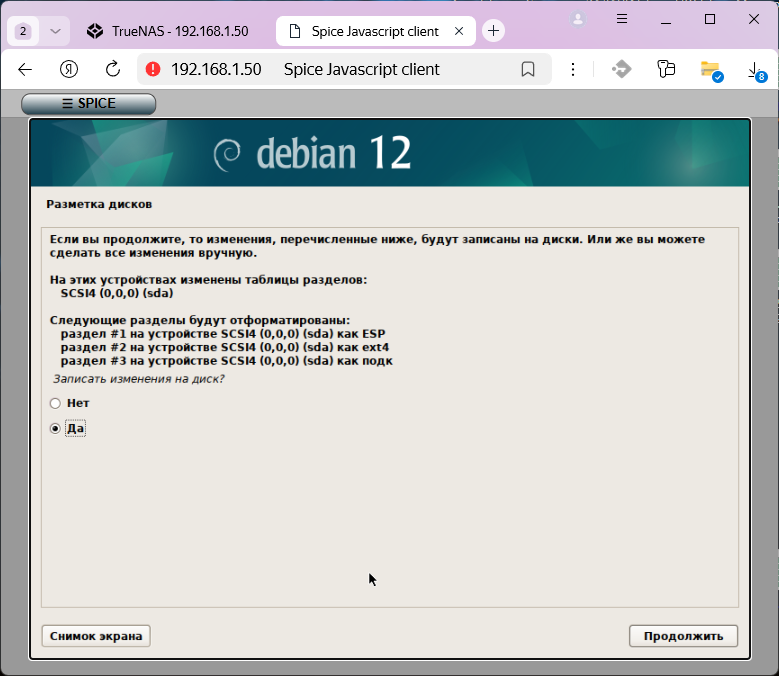Maximize the browser window
The height and width of the screenshot is (676, 779).
[710, 19]
